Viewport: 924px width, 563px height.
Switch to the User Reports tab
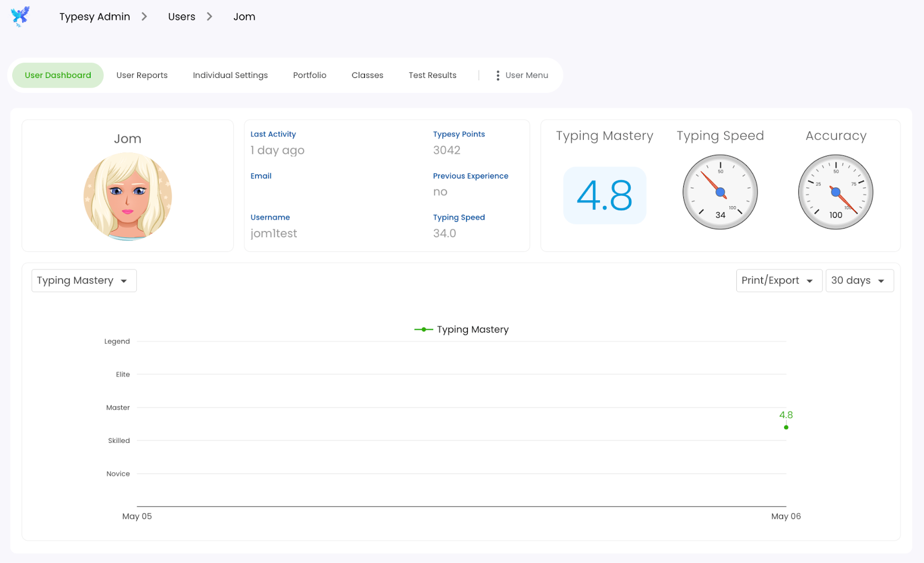tap(142, 76)
